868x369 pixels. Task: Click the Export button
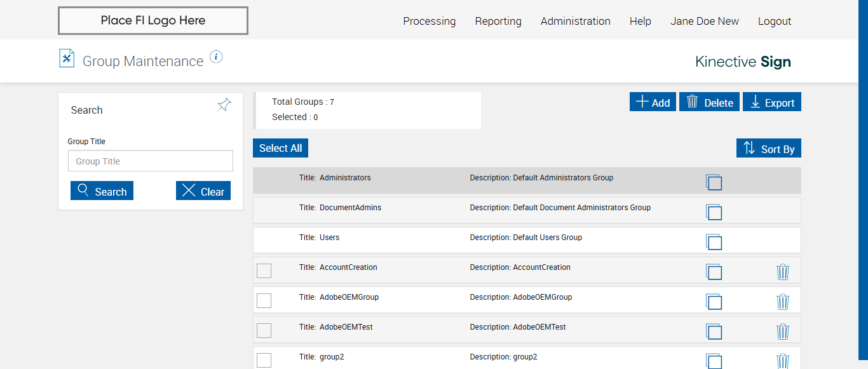click(773, 102)
